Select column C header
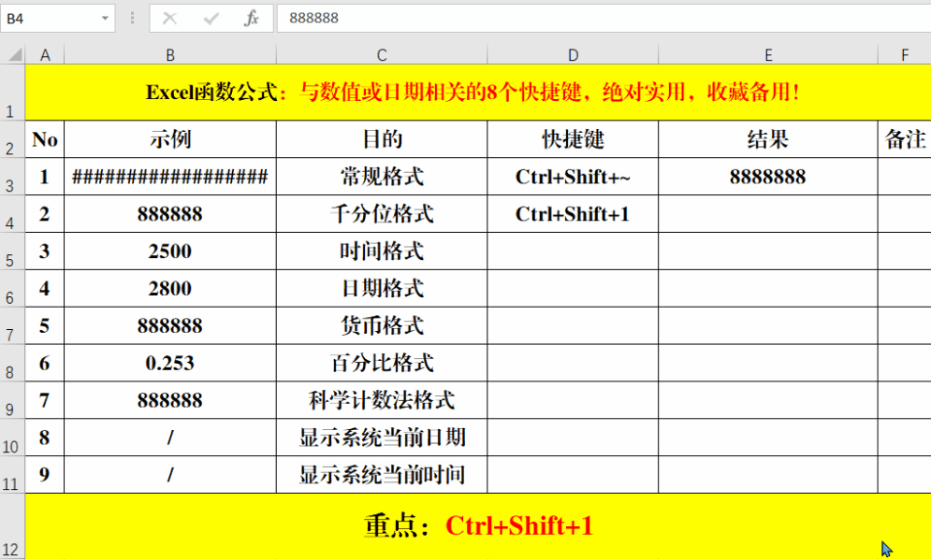 click(x=382, y=55)
